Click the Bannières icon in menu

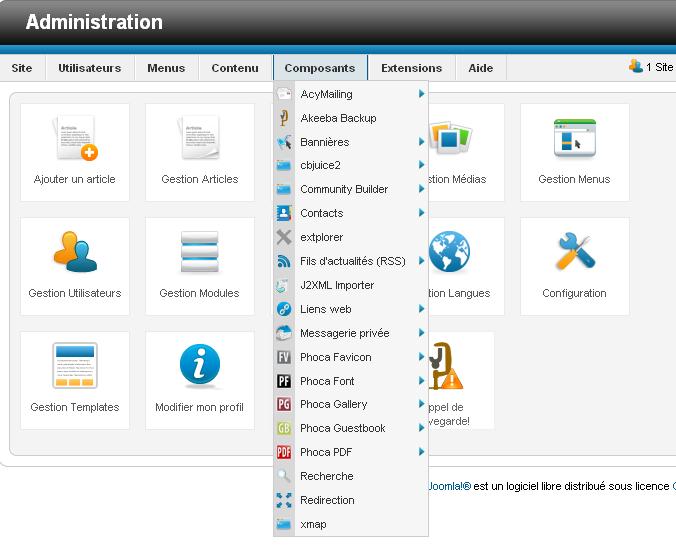[x=284, y=142]
